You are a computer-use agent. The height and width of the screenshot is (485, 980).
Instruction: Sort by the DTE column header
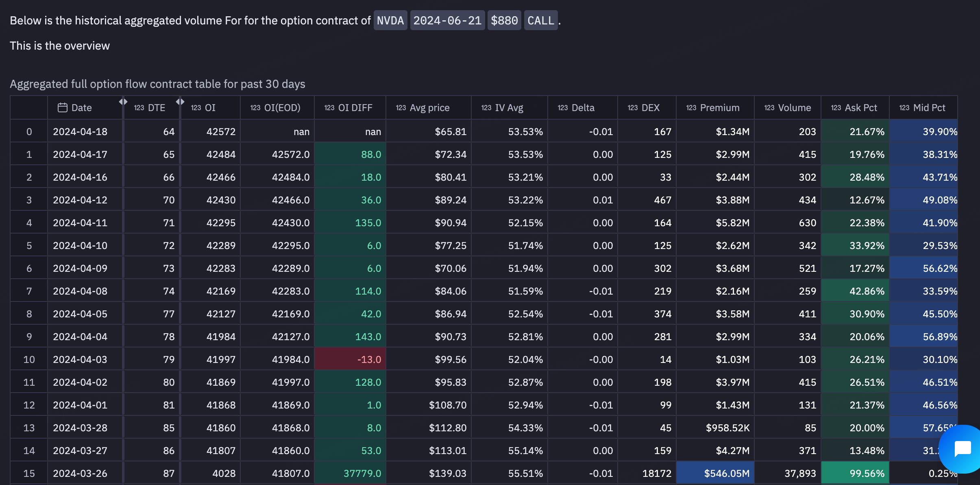click(x=152, y=108)
